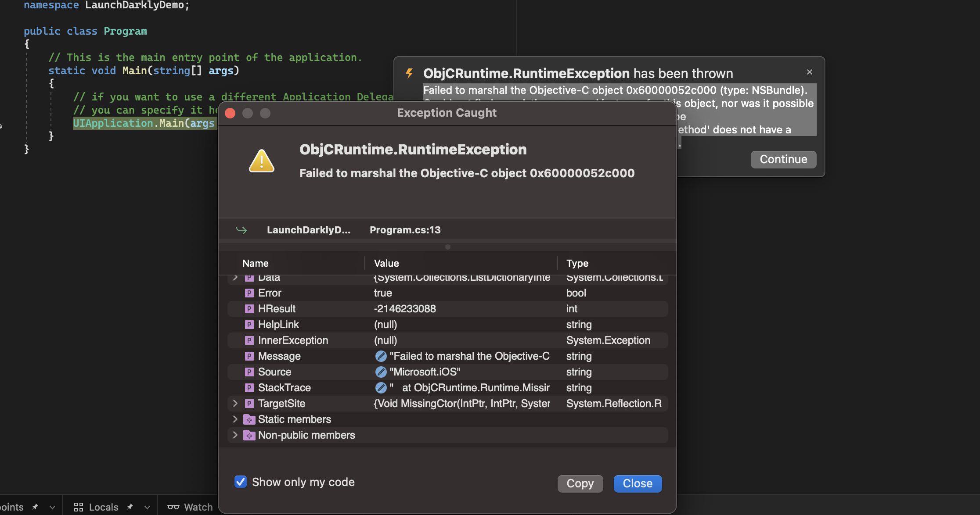The height and width of the screenshot is (515, 980).
Task: Click the glasses icon on the Watch tab
Action: 174,507
